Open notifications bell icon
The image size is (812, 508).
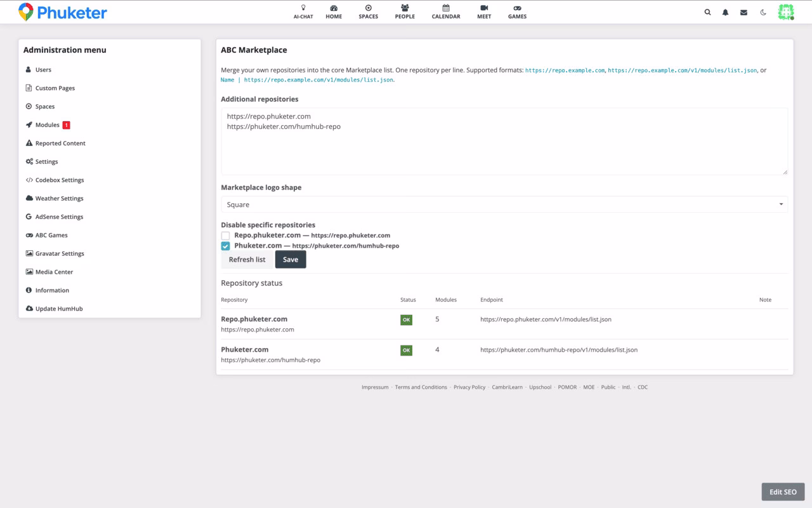pos(726,12)
